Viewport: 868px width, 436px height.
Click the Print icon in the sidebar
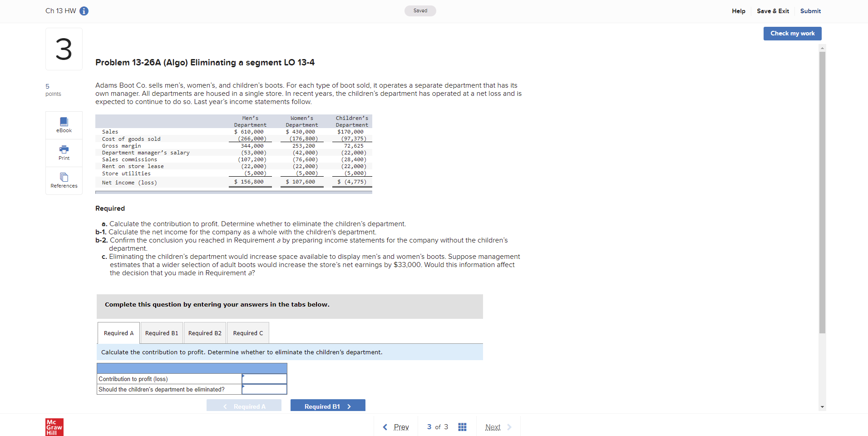click(64, 153)
